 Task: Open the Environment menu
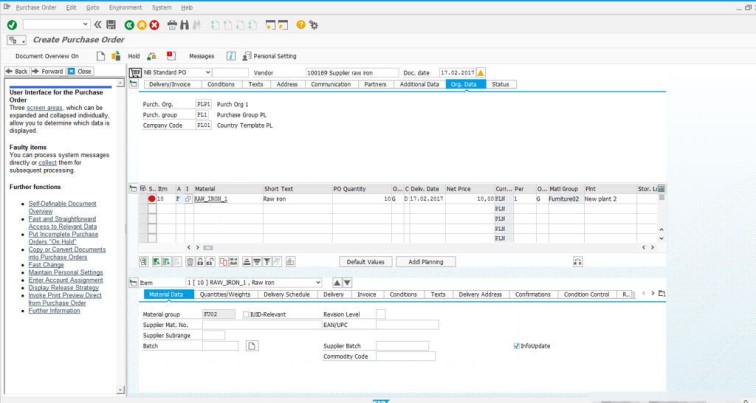click(x=125, y=7)
